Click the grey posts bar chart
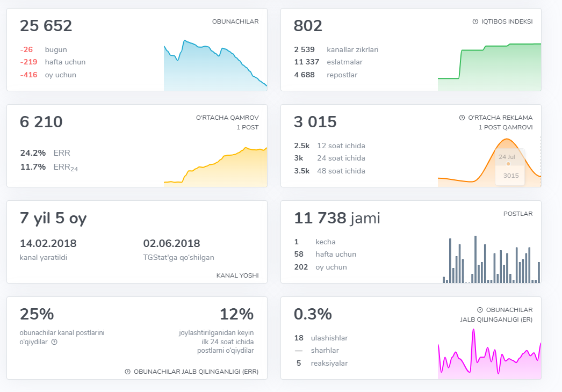562x392 pixels. 491,260
